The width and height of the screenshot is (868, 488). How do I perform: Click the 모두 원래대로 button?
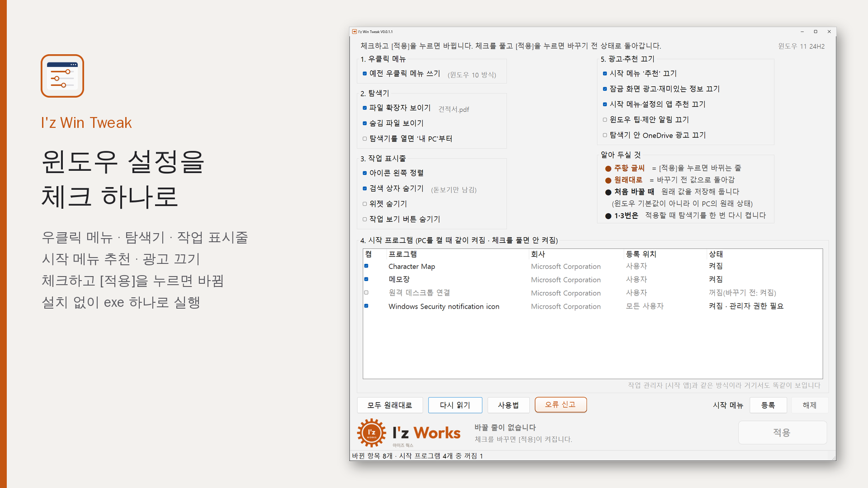tap(390, 405)
